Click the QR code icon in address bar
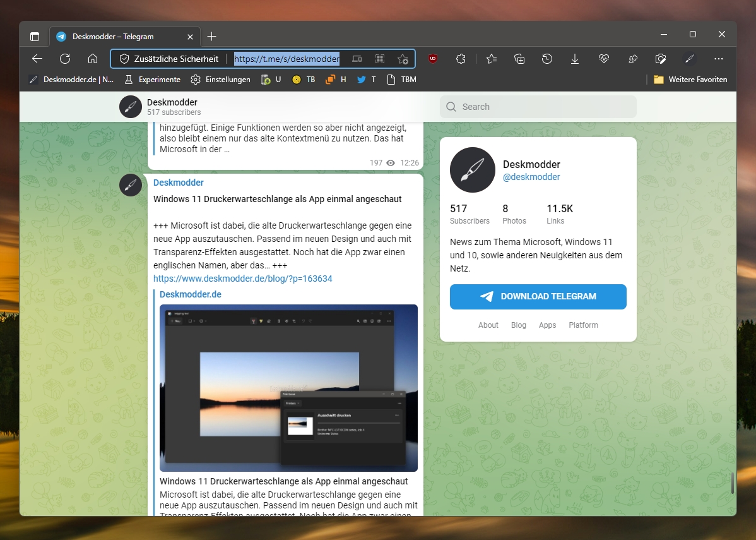This screenshot has width=756, height=540. [380, 59]
